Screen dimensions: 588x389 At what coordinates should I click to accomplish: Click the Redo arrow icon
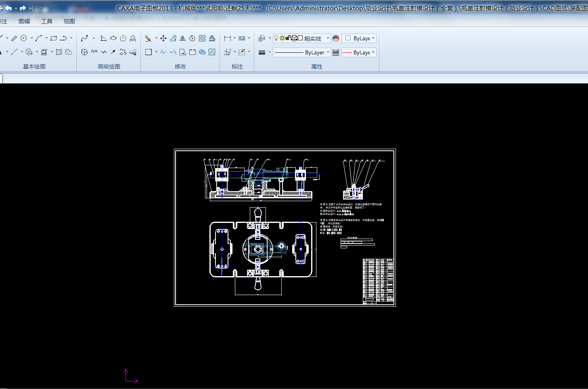click(x=23, y=8)
